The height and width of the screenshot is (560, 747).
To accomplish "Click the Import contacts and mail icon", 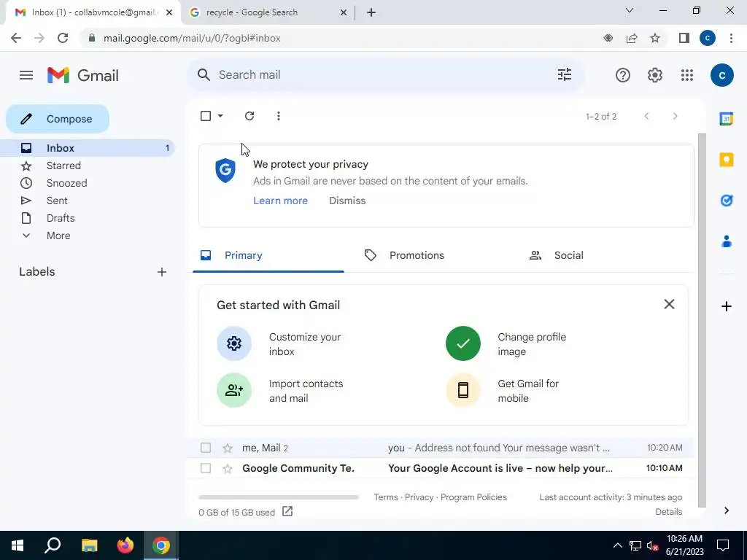I will pos(234,391).
